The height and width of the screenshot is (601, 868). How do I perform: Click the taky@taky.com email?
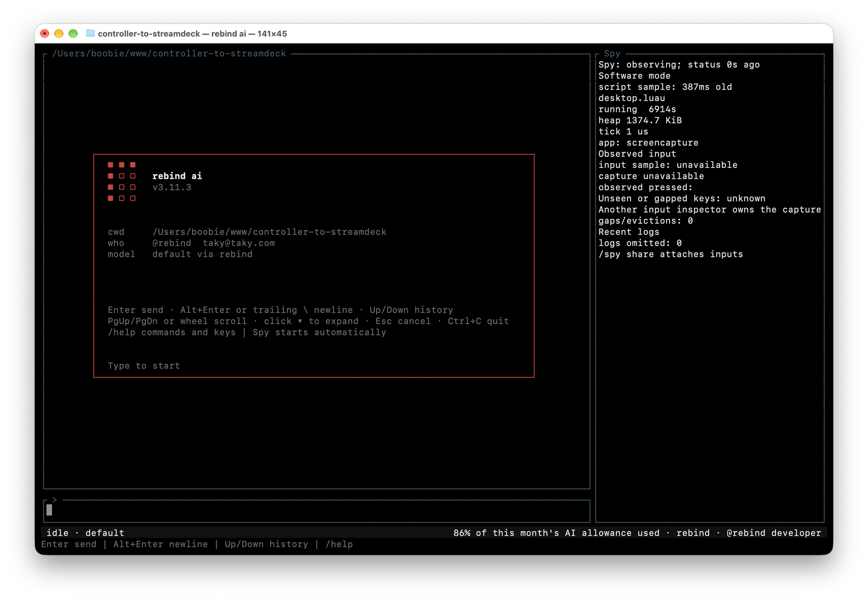(239, 243)
